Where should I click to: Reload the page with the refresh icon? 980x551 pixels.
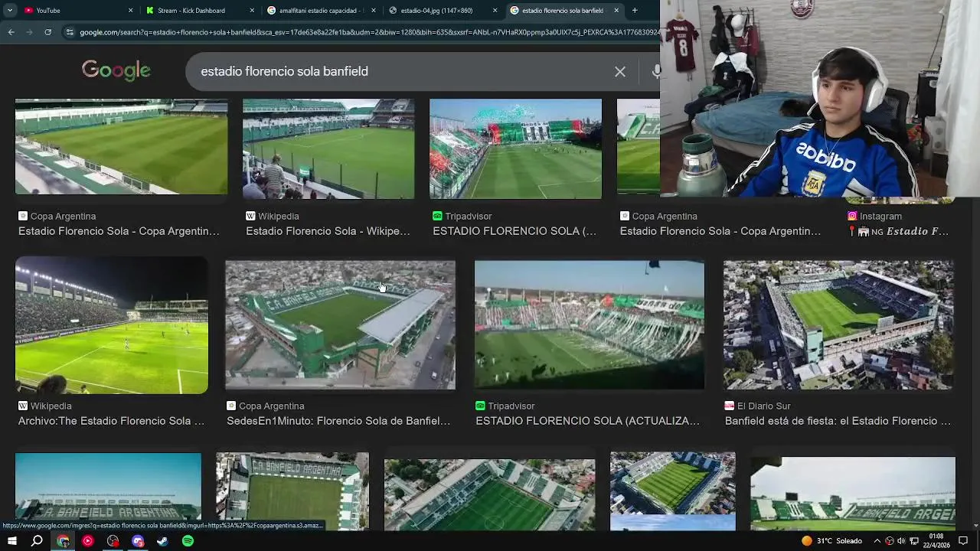(x=47, y=32)
